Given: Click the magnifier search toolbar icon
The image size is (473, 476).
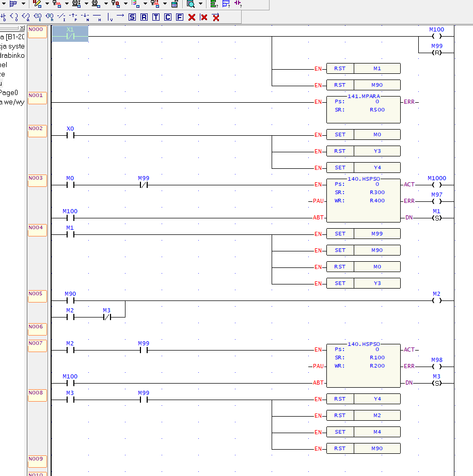Looking at the screenshot, I should coord(191,4).
